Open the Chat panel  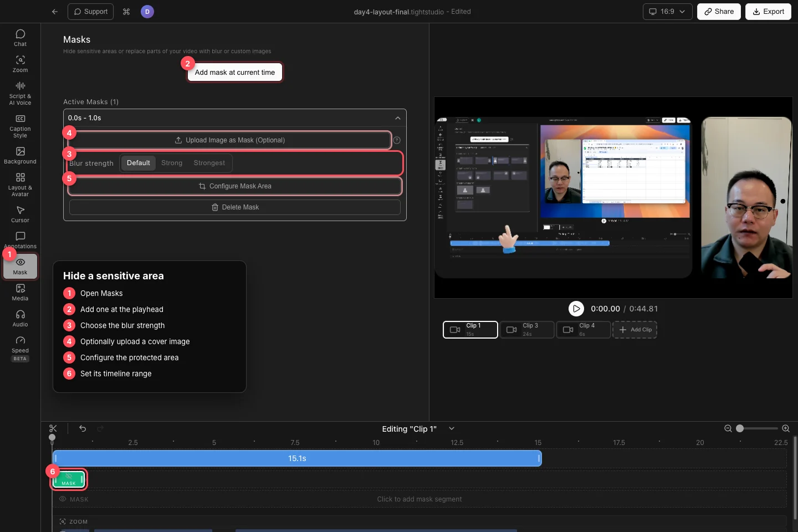click(x=20, y=38)
